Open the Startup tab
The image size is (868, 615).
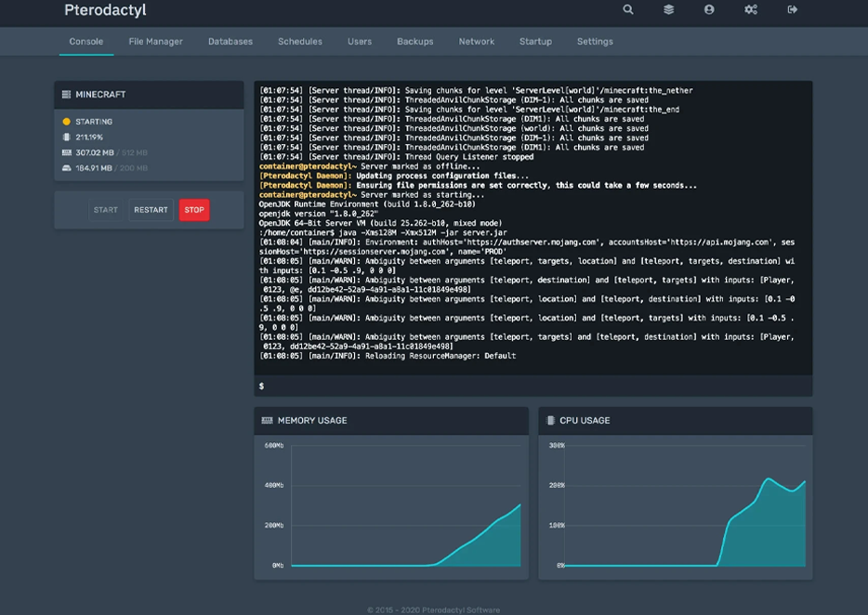[x=535, y=42]
